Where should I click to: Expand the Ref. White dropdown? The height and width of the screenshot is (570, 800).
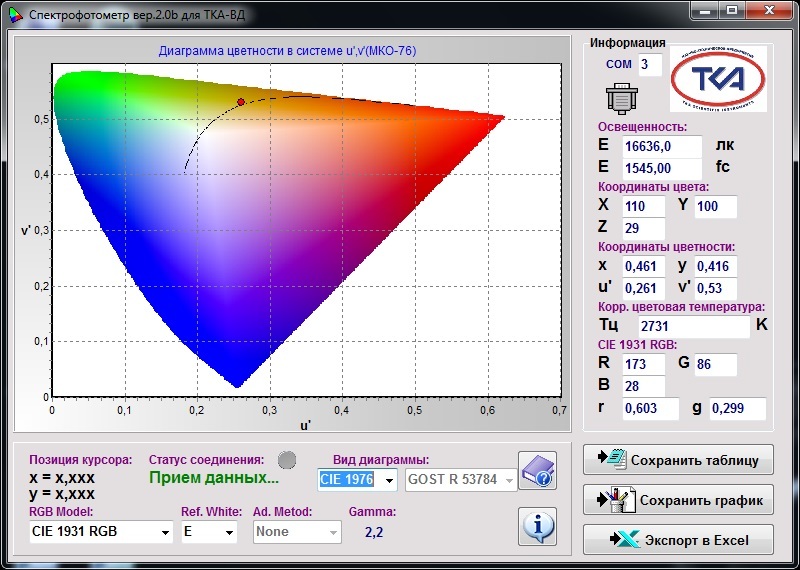229,533
